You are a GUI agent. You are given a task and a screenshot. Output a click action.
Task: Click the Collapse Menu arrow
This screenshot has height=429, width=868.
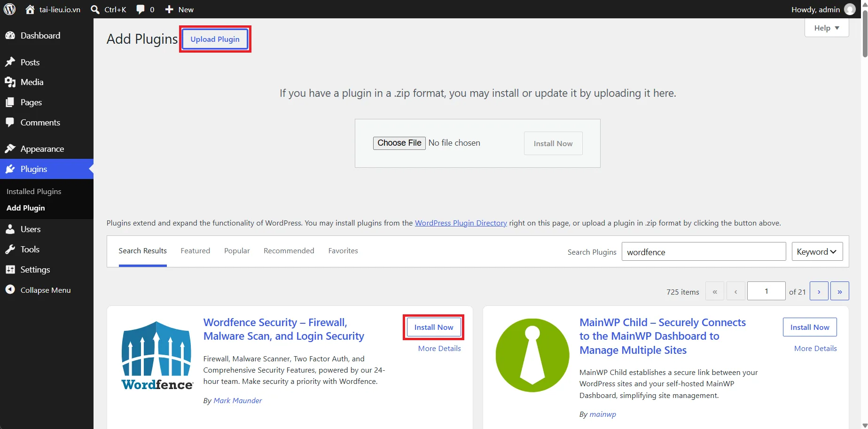click(10, 290)
